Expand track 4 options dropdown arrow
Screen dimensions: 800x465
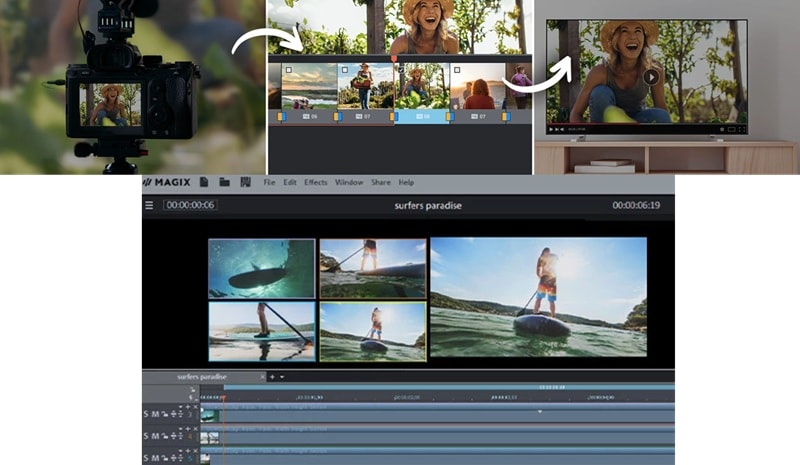point(181,429)
